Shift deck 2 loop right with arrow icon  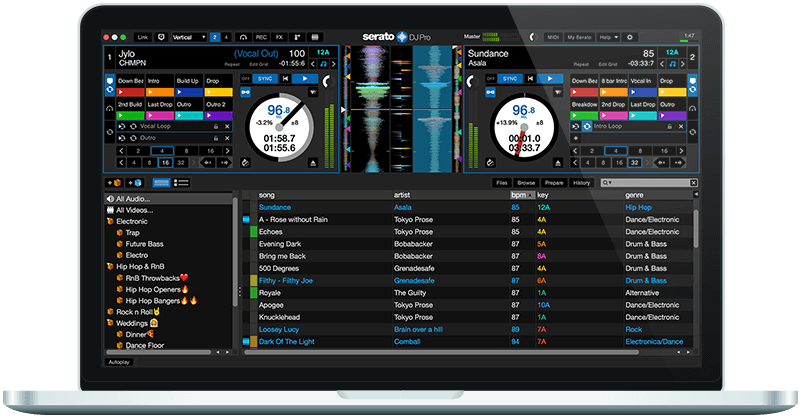[678, 163]
